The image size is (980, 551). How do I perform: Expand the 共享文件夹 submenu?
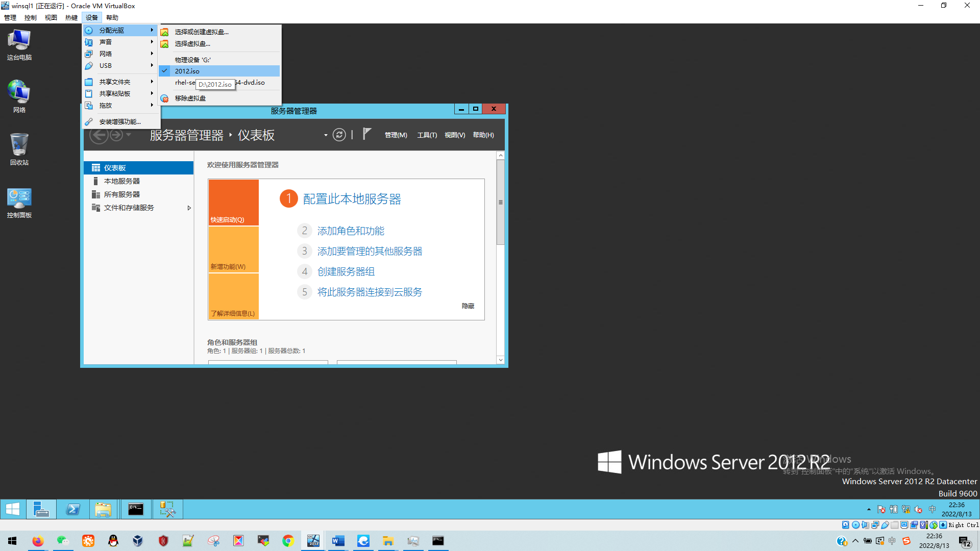[x=120, y=82]
